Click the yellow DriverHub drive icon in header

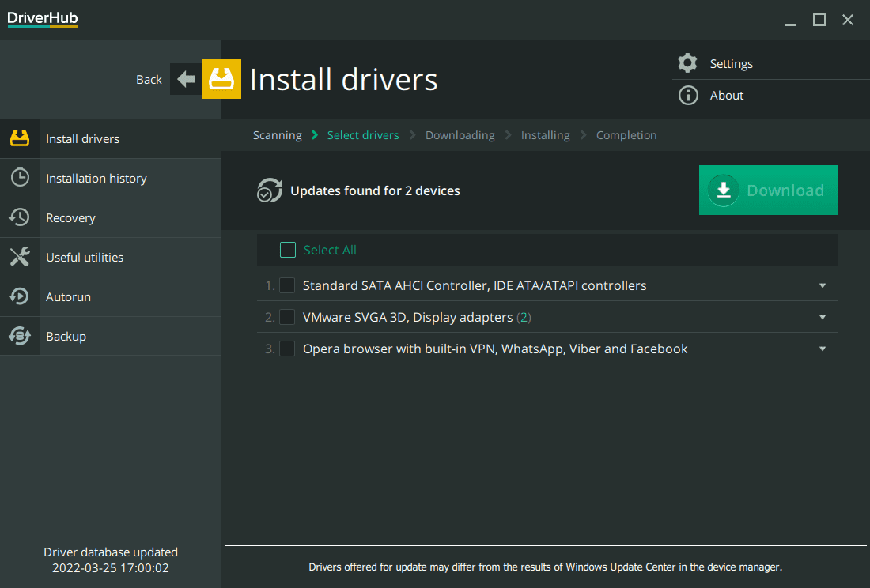221,79
